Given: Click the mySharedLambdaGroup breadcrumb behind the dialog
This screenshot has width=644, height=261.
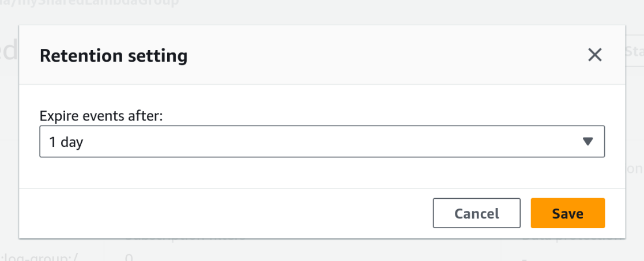Looking at the screenshot, I should coord(92,3).
